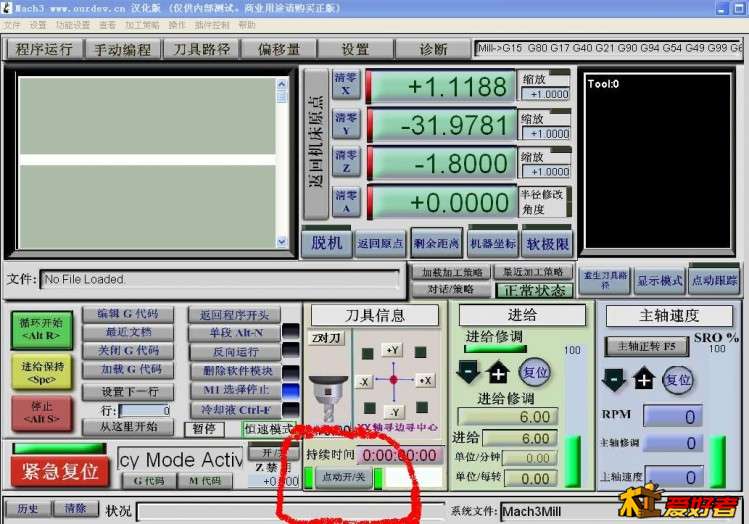Toggle 冷却液 Ctrl-F coolant
The image size is (749, 524).
(x=235, y=410)
